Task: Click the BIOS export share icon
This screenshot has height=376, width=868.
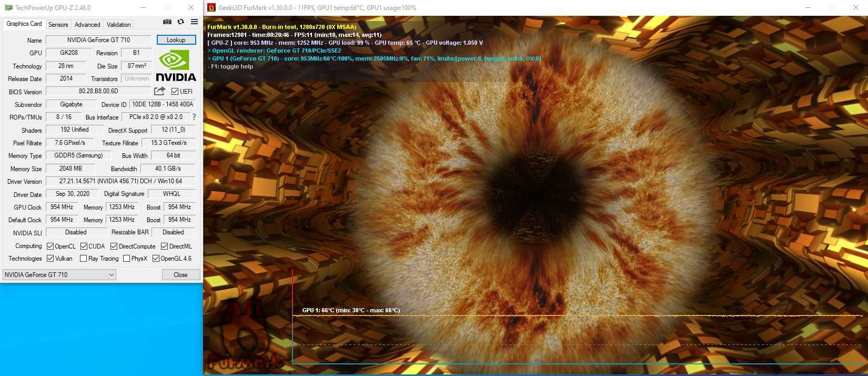Action: tap(160, 91)
